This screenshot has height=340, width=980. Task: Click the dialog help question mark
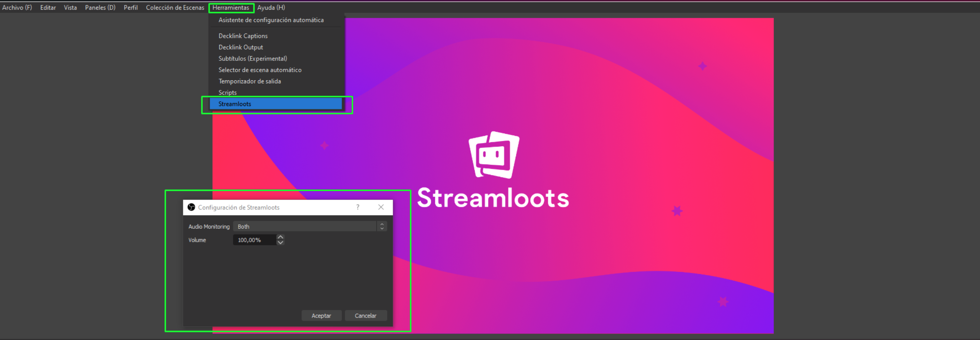click(358, 207)
